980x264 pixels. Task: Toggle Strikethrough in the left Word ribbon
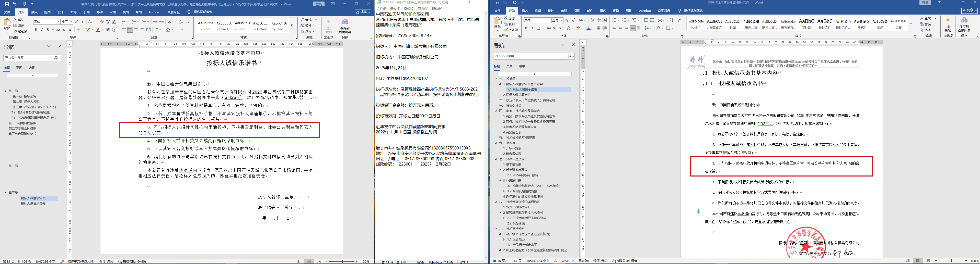(x=58, y=30)
